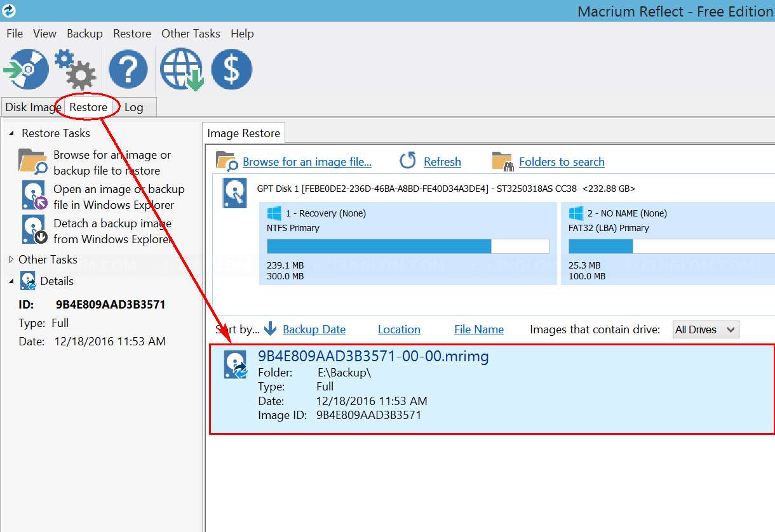Click the 'Detach a backup image' task icon
Image resolution: width=775 pixels, height=532 pixels.
pos(35,229)
